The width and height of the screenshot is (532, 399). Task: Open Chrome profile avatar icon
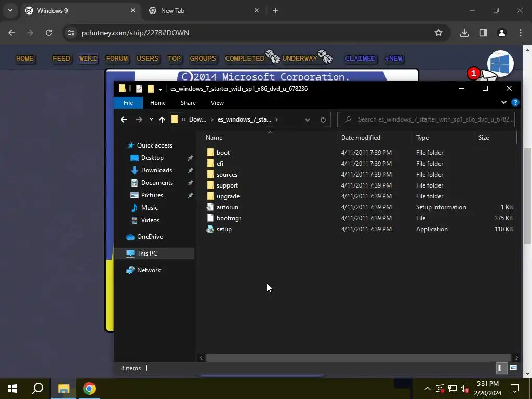click(501, 33)
